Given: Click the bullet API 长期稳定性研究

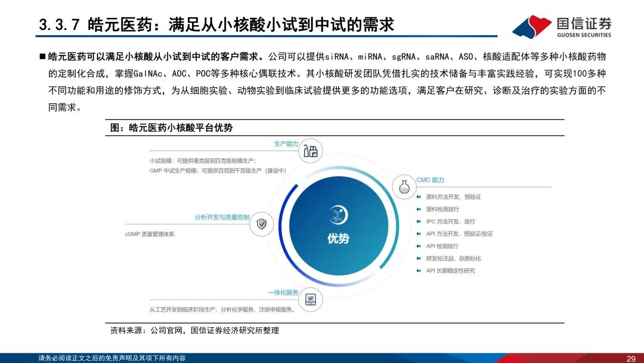Looking at the screenshot, I should [450, 271].
